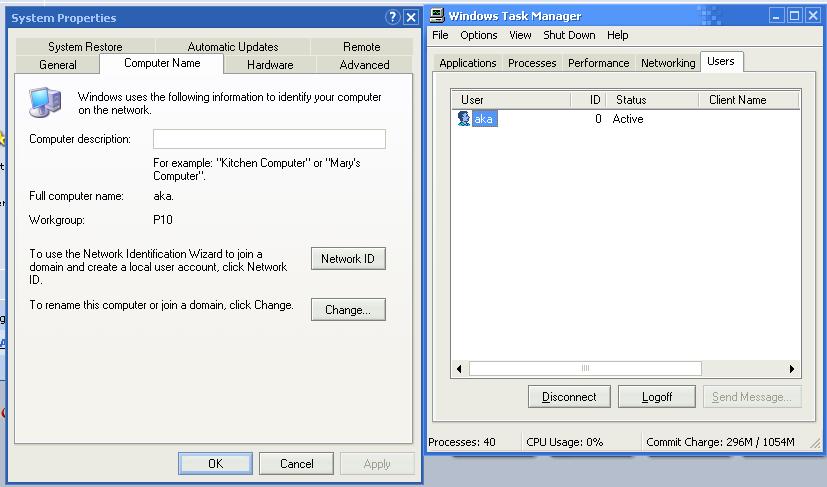Image resolution: width=827 pixels, height=487 pixels.
Task: Open the Performance tab
Action: click(599, 63)
